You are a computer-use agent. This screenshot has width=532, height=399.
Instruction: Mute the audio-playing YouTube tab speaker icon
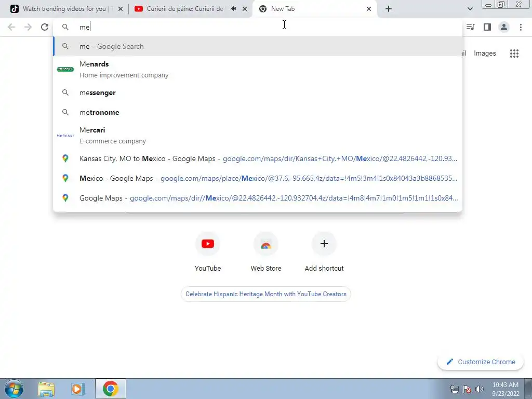click(x=233, y=9)
